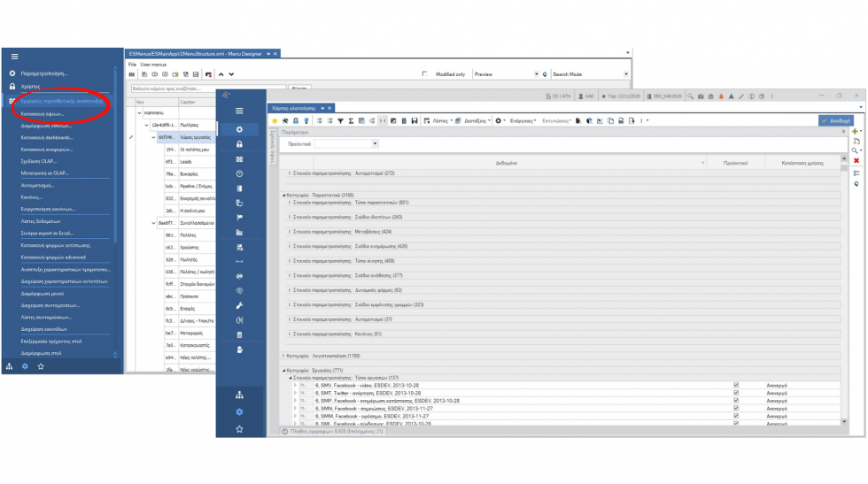Expand Τύποι παραστατικών (801) group
The image size is (868, 484).
pos(290,203)
